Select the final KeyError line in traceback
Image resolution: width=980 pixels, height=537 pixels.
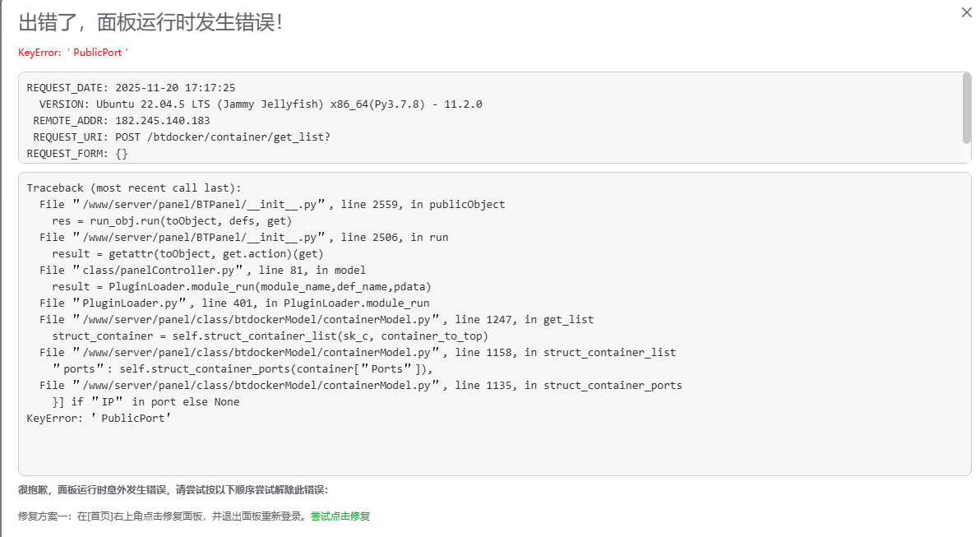(99, 418)
